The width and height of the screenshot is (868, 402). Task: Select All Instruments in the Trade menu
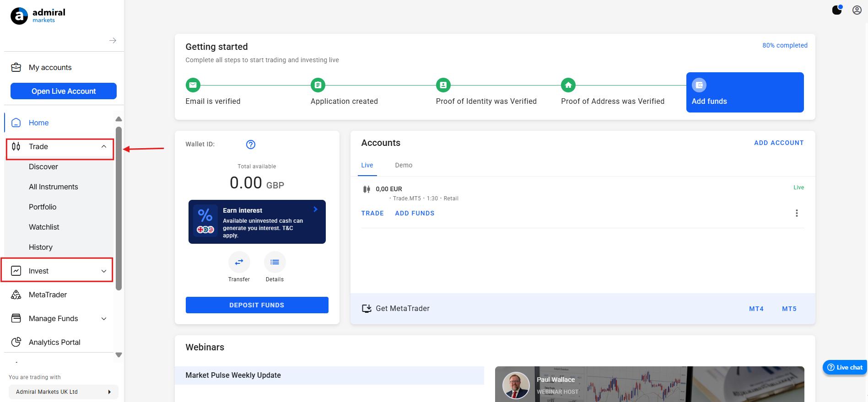(x=54, y=187)
